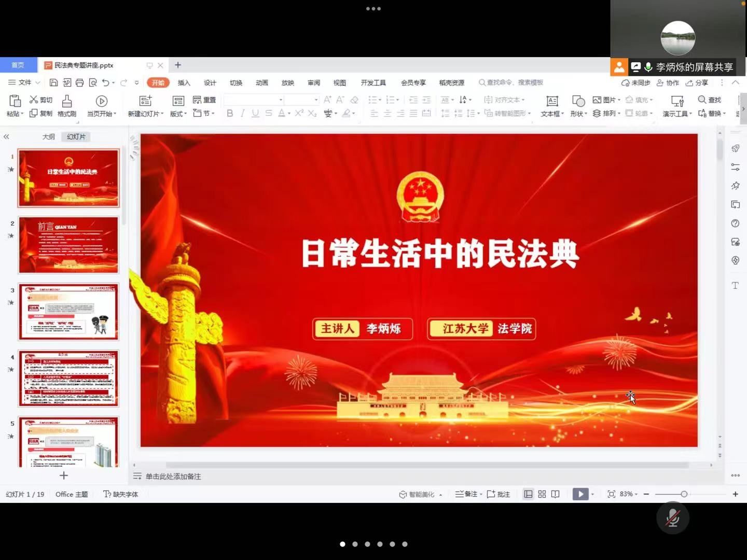The width and height of the screenshot is (747, 560).
Task: Expand the slideshow play options arrow
Action: [592, 494]
